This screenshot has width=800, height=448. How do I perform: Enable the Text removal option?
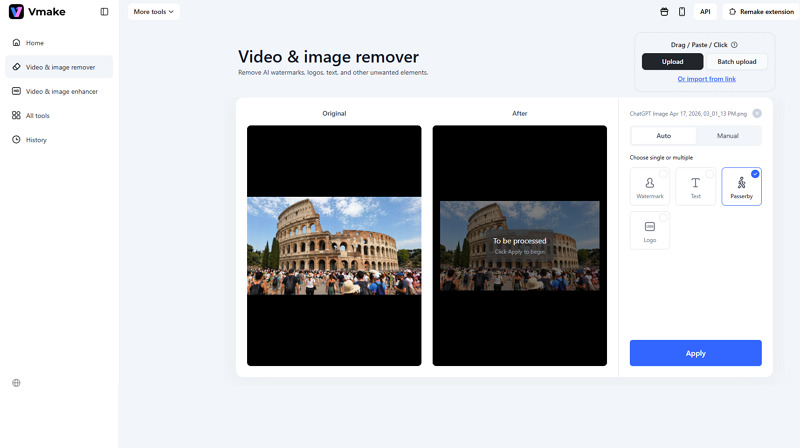pyautogui.click(x=695, y=187)
